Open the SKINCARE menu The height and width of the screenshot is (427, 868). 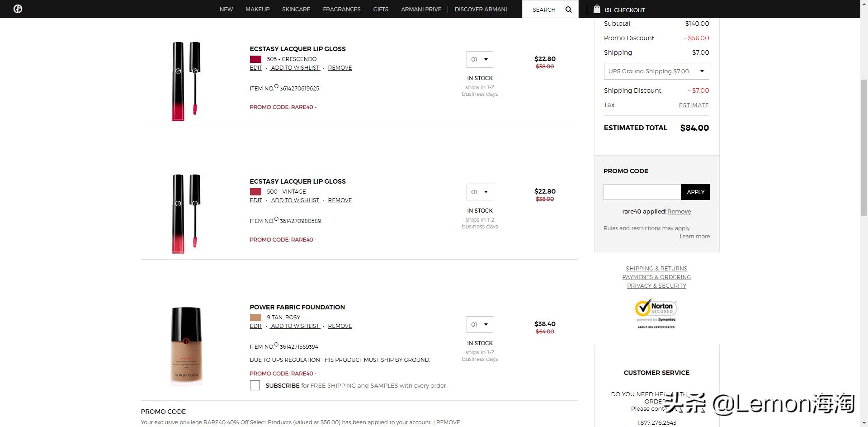296,9
